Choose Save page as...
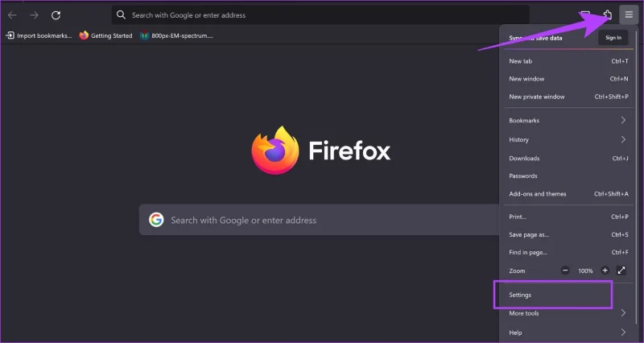Viewport: 644px width, 343px height. click(x=568, y=234)
